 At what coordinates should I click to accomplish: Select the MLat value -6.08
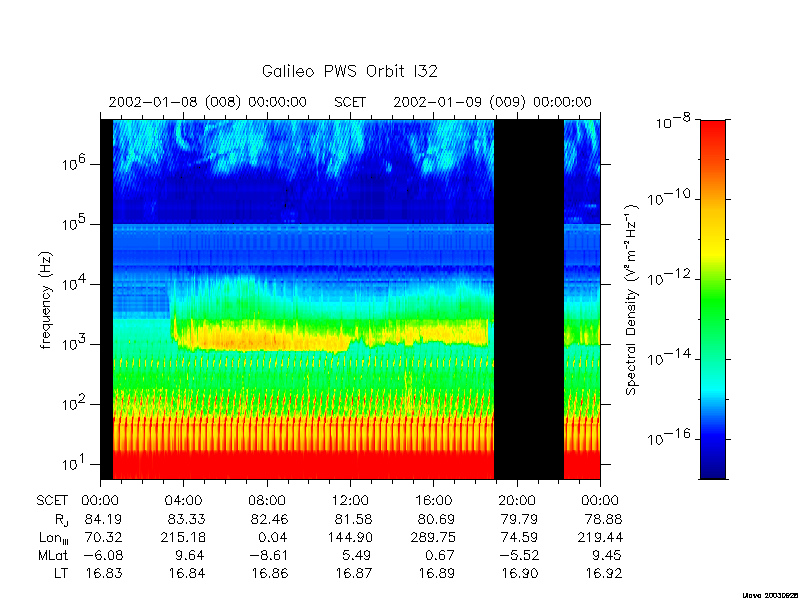tap(103, 555)
